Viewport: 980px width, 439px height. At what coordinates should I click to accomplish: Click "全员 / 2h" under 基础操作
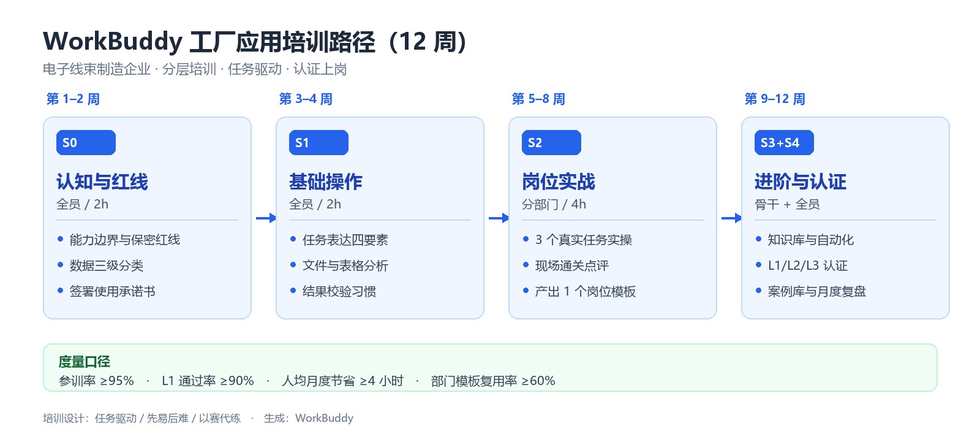[315, 204]
